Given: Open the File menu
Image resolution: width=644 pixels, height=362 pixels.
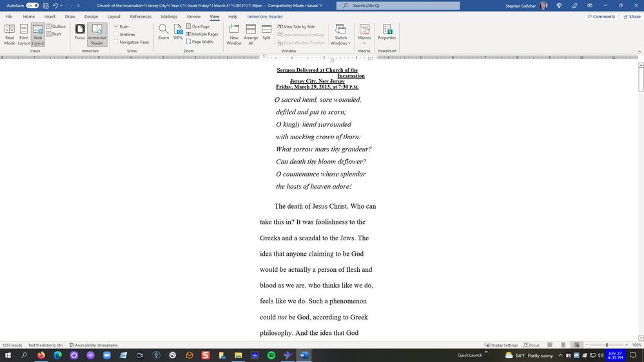Looking at the screenshot, I should point(8,16).
